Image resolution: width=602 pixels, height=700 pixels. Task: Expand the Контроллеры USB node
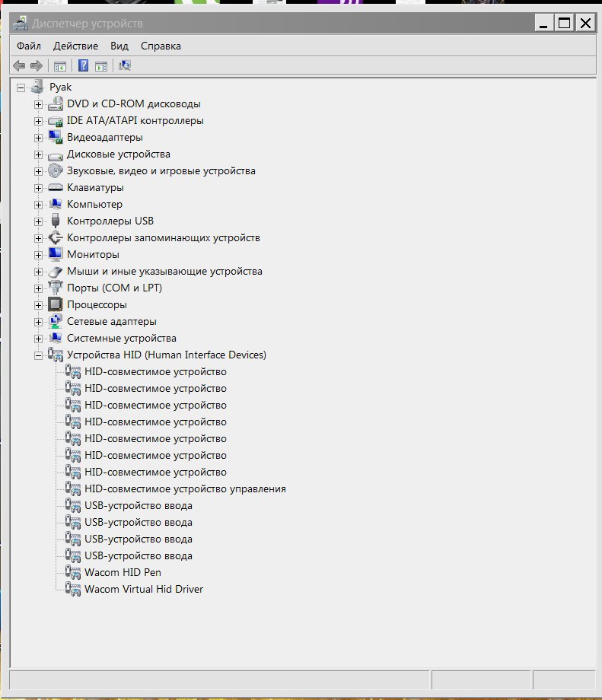tap(38, 221)
